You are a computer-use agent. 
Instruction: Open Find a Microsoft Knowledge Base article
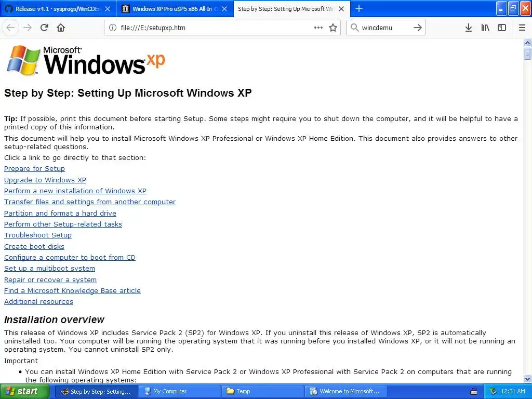click(x=72, y=290)
